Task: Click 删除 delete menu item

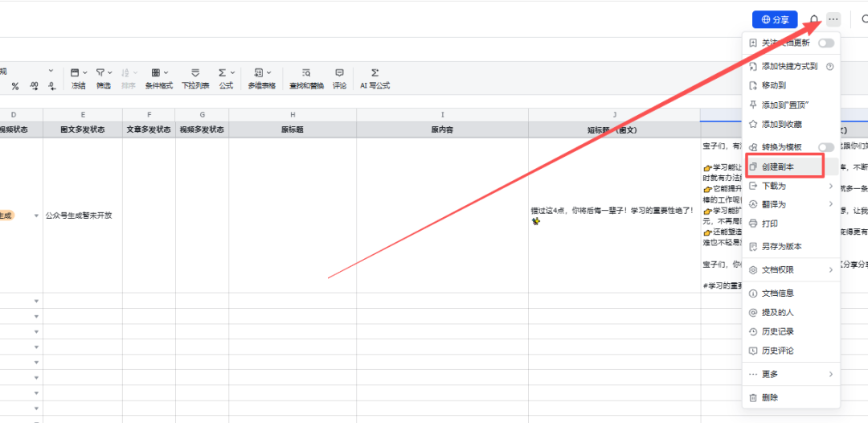Action: (x=791, y=397)
